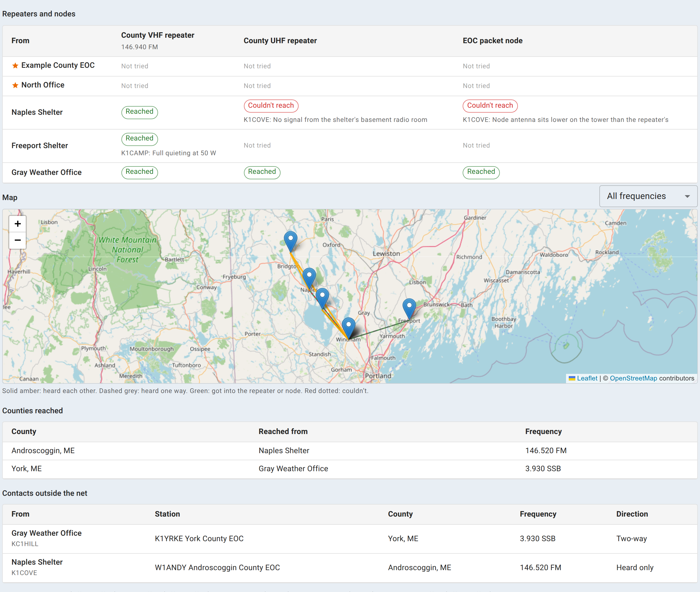Click Couldn't reach badge under EOC packet node
This screenshot has height=592, width=700.
tap(490, 106)
